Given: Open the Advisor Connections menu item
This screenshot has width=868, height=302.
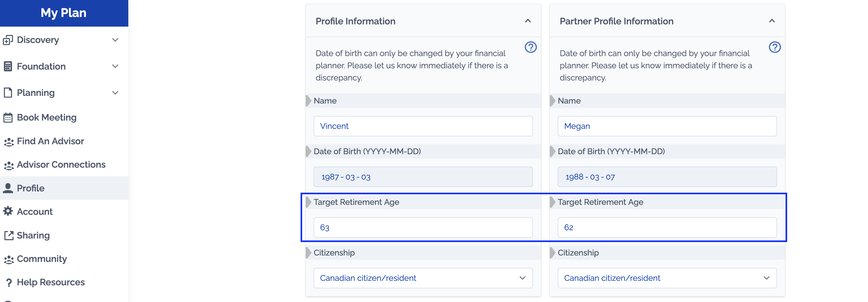Looking at the screenshot, I should point(61,165).
